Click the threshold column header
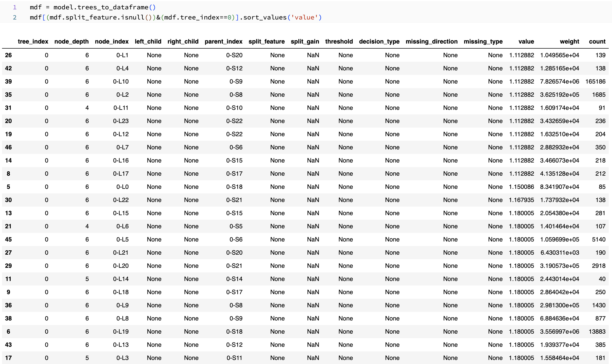Screen dimensions: 612x364 (x=339, y=41)
